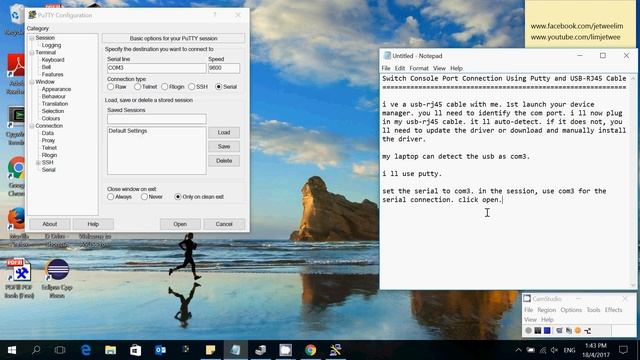Click the Delete session button
This screenshot has height=360, width=640.
coord(224,160)
